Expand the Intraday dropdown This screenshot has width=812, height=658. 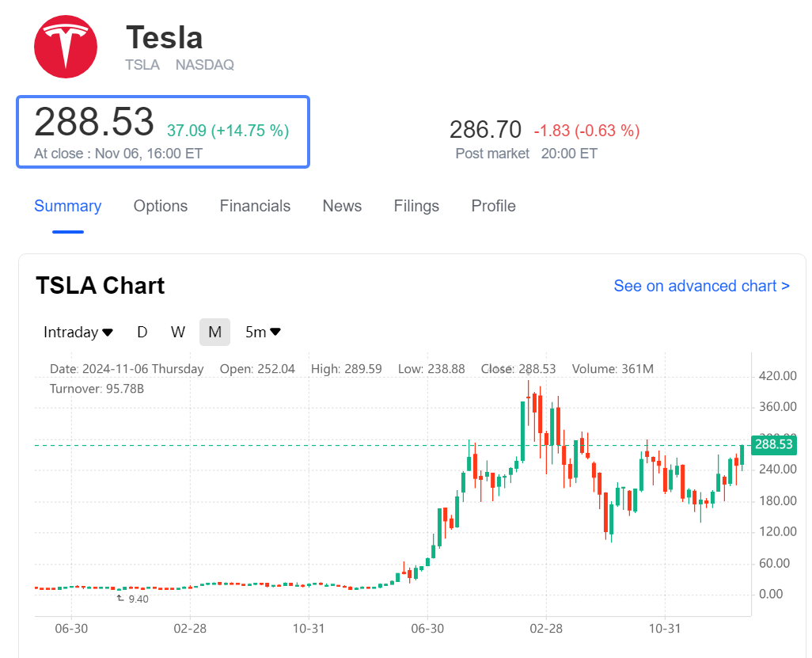(x=78, y=332)
